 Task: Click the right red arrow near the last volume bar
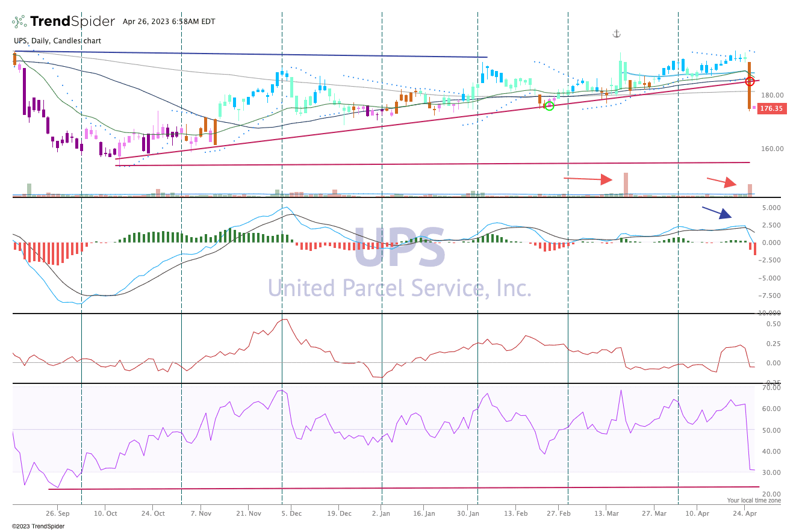(x=721, y=181)
